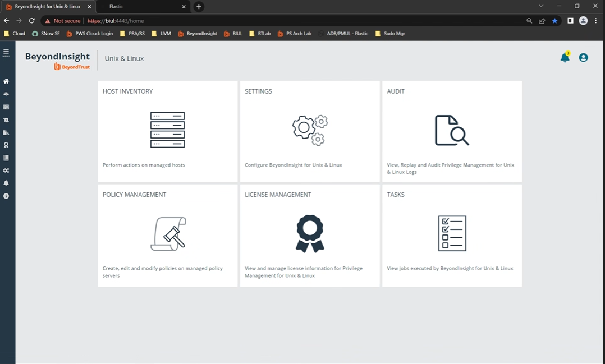This screenshot has height=364, width=605.
Task: Click the License ribbon icon in the sidebar
Action: (x=6, y=145)
